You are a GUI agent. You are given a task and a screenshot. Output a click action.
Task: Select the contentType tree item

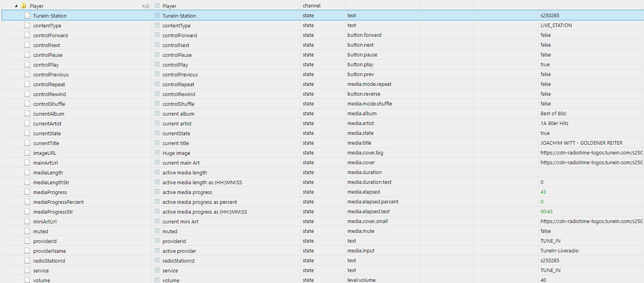pos(47,25)
